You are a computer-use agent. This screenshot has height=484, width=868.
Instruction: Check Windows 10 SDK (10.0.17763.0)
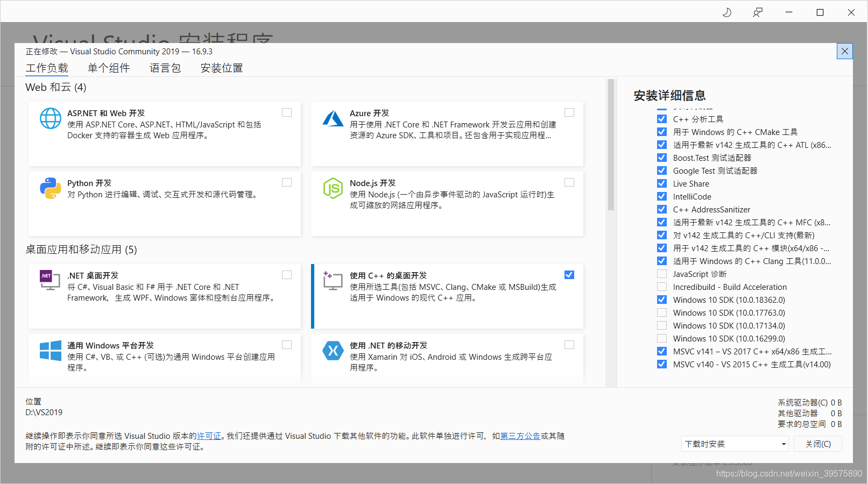click(662, 312)
